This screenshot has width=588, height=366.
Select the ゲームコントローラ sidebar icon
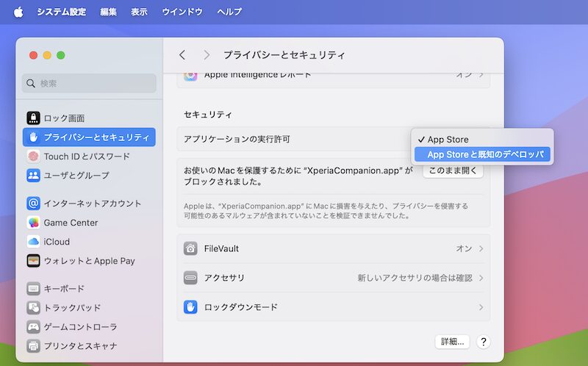point(34,327)
